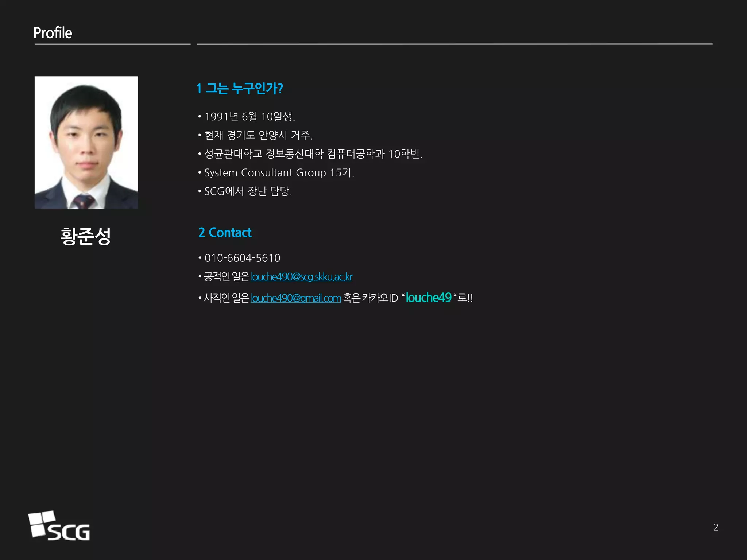Click the birthdate line 1991년 6월 10일생

point(249,117)
